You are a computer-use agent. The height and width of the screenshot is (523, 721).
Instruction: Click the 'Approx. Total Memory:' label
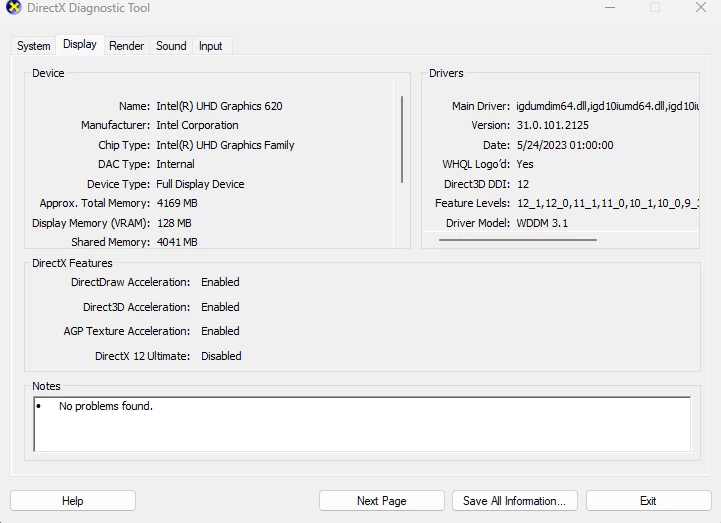click(x=95, y=203)
